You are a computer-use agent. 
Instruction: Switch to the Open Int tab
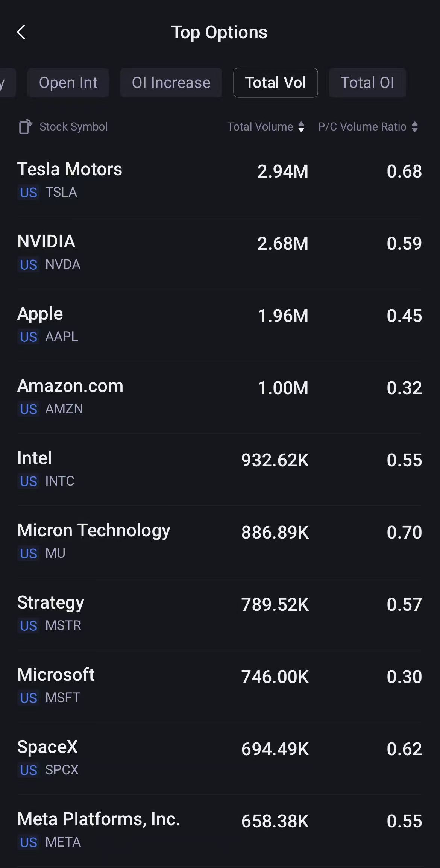pyautogui.click(x=68, y=83)
